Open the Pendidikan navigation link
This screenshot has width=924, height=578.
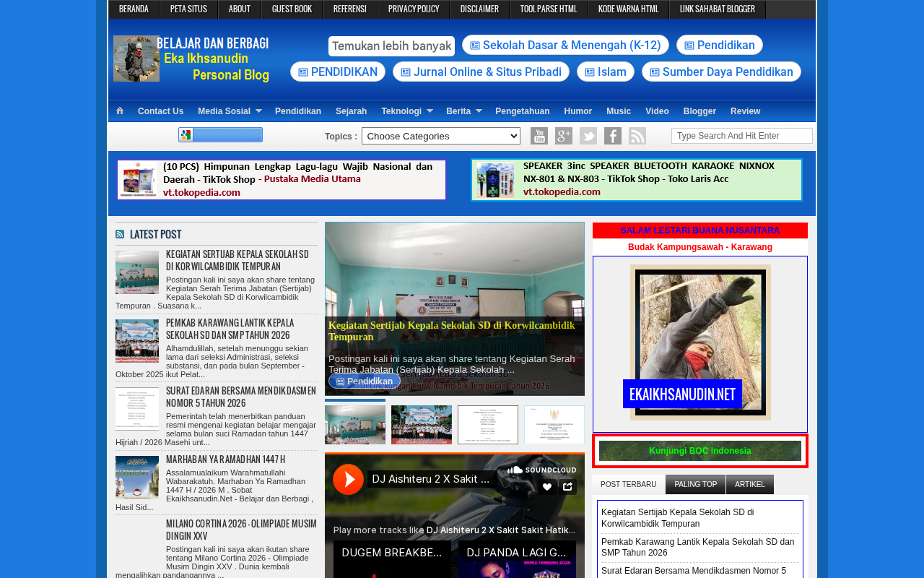click(x=298, y=111)
